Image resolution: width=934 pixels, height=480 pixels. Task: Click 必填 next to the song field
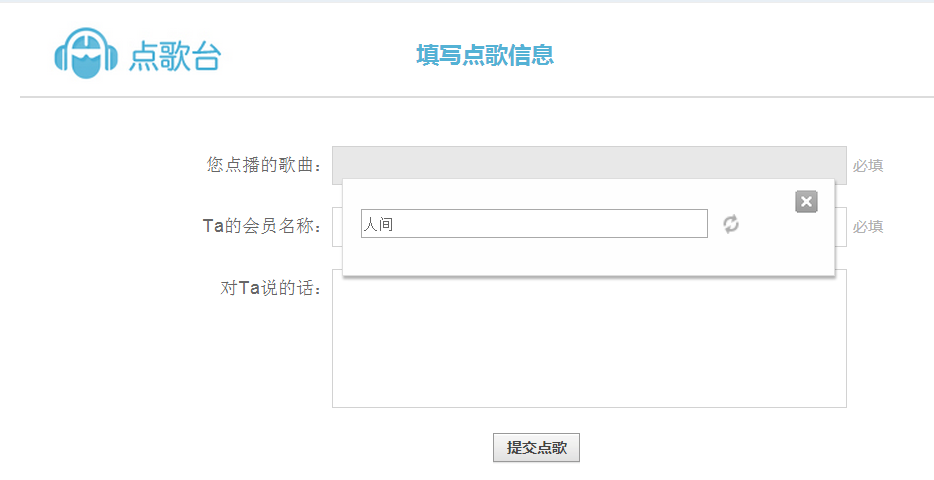(867, 166)
